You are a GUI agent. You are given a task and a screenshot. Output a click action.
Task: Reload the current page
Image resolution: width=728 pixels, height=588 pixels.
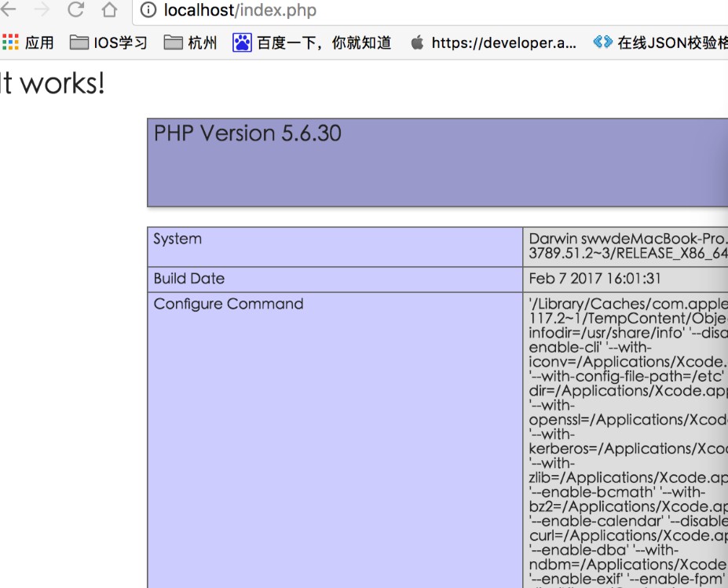click(x=75, y=10)
